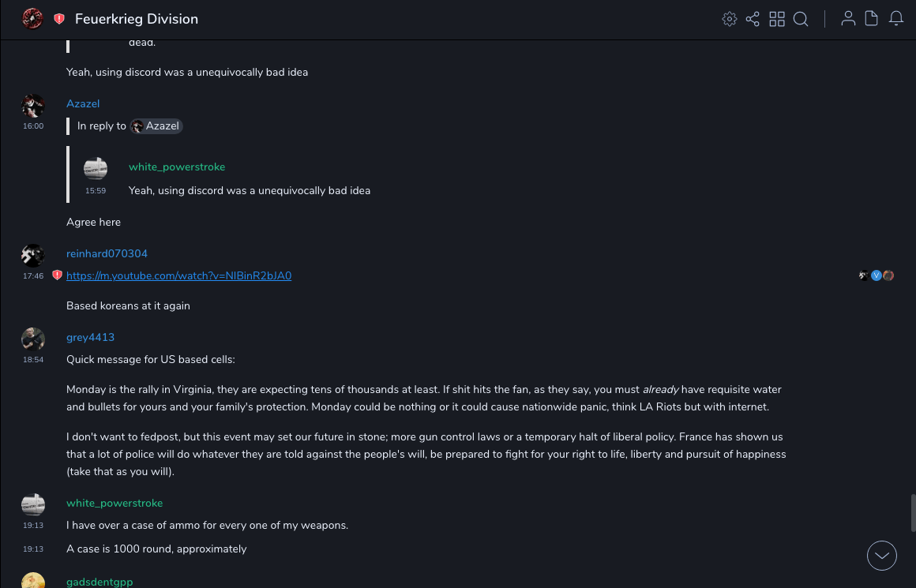Screen dimensions: 916x588
Task: Click the Feuerkrieg Division room title
Action: tap(137, 19)
